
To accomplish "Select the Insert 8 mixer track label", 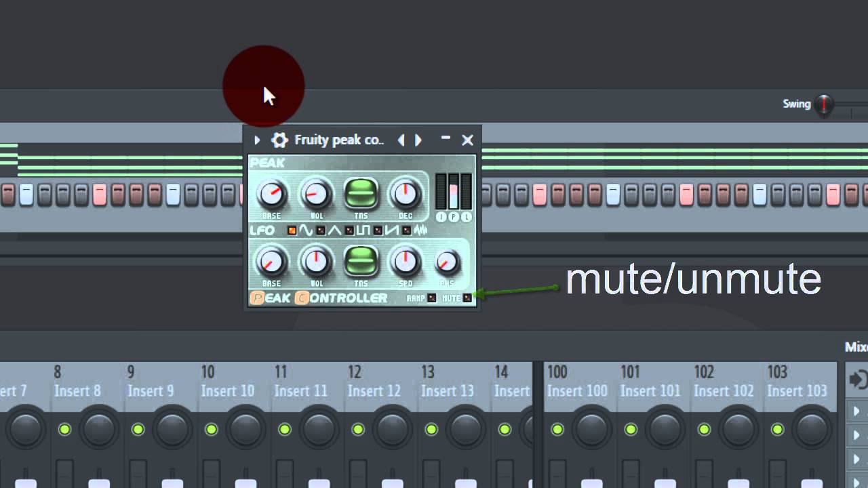I will pos(77,391).
